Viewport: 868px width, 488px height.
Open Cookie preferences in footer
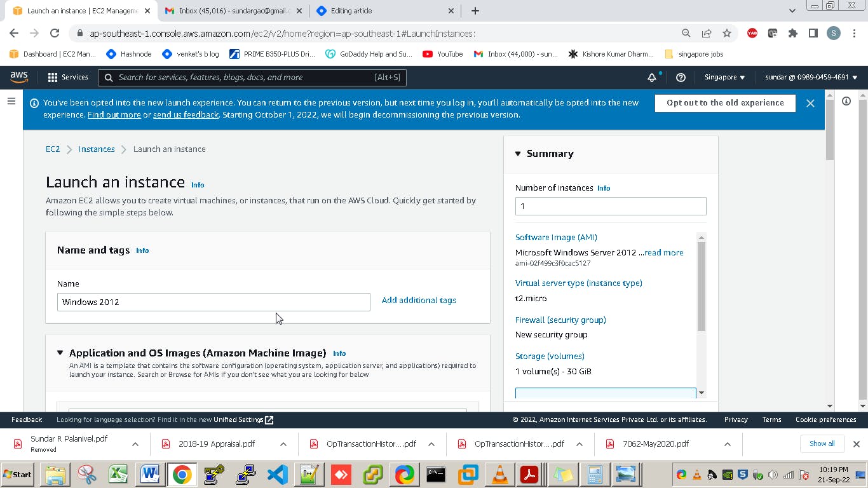click(x=825, y=419)
